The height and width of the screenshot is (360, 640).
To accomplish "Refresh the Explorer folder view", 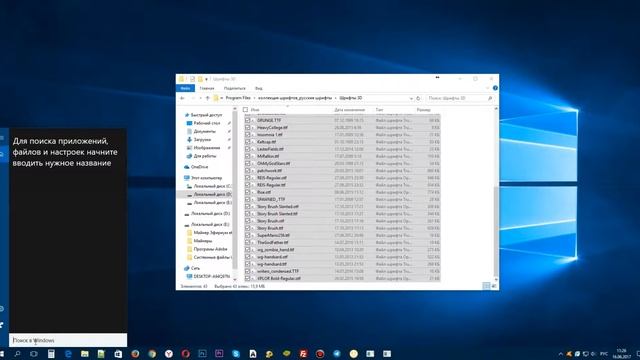I will (x=418, y=98).
